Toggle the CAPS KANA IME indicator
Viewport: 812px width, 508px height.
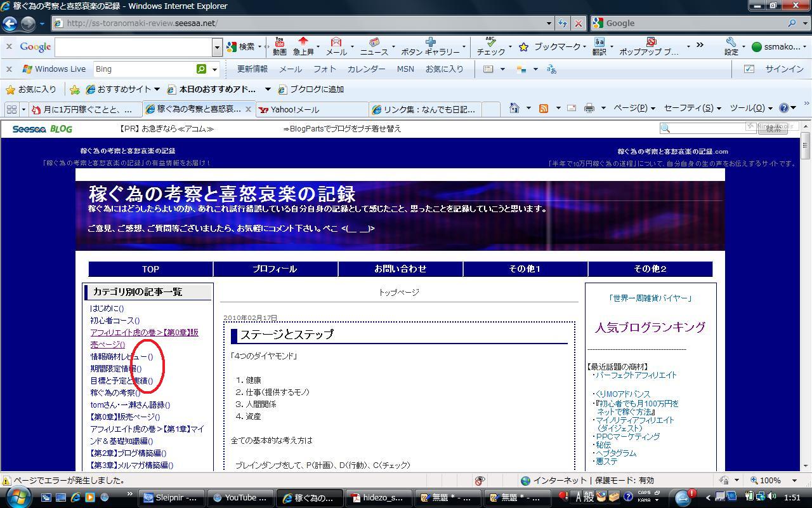645,497
